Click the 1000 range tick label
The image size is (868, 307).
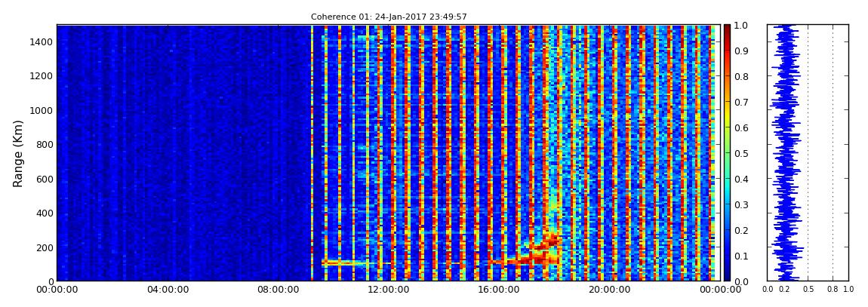pos(41,111)
